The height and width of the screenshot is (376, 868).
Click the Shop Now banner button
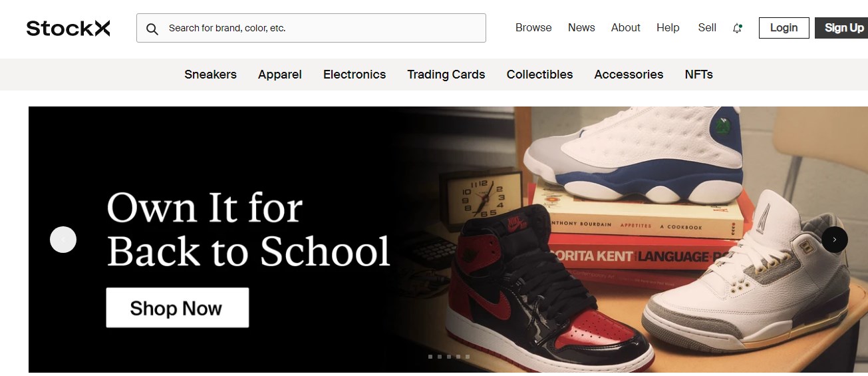pyautogui.click(x=178, y=307)
